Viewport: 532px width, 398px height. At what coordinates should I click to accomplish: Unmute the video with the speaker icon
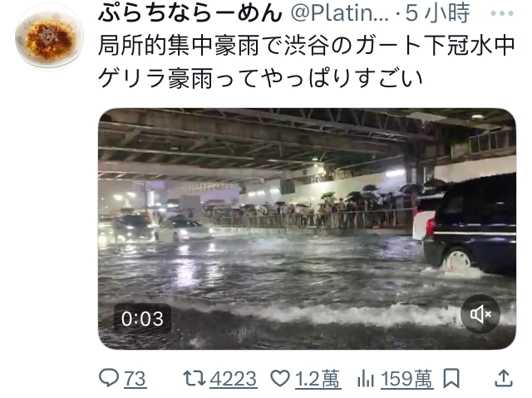(480, 314)
